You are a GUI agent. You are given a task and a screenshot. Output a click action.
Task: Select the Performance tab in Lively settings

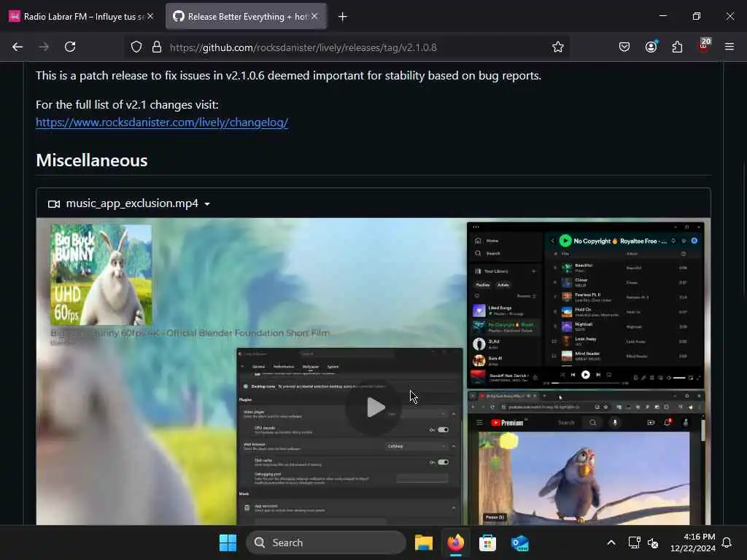click(x=284, y=367)
